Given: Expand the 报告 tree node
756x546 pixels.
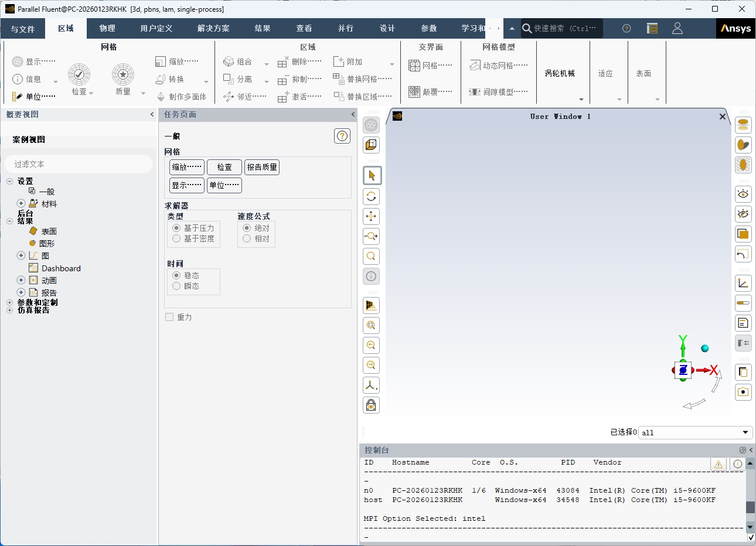Looking at the screenshot, I should 20,292.
